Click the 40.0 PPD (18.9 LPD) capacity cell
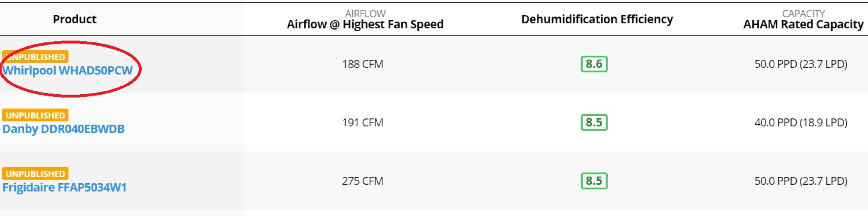 tap(801, 123)
